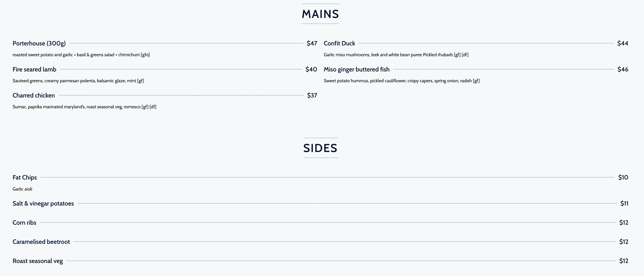This screenshot has height=276, width=644.
Task: Click the $47 Porterhouse price
Action: pyautogui.click(x=312, y=43)
